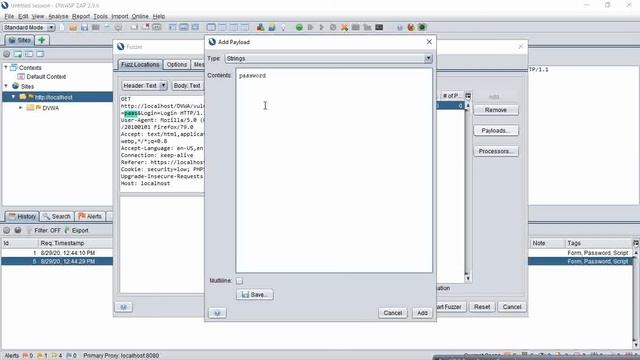Screen dimensions: 640x360
Task: Click the green circle break toggle icon
Action: [x=299, y=27]
